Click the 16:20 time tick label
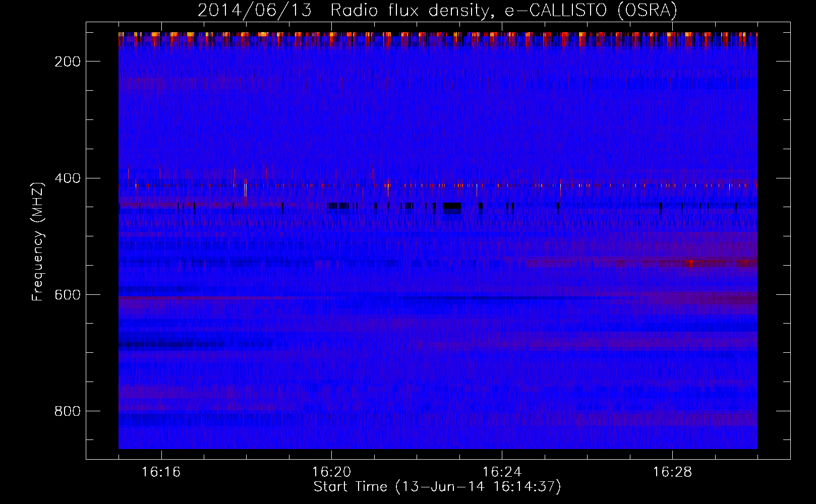The height and width of the screenshot is (504, 816). tap(332, 472)
